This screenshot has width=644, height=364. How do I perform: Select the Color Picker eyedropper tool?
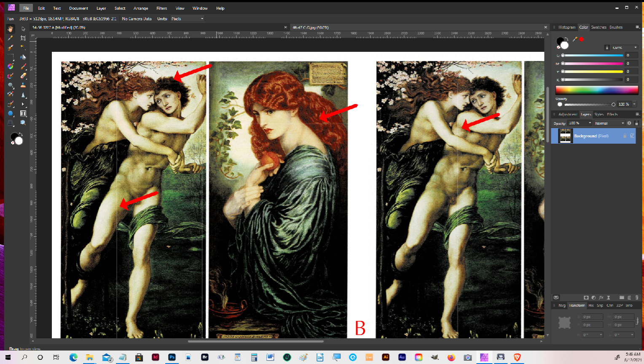[x=10, y=38]
